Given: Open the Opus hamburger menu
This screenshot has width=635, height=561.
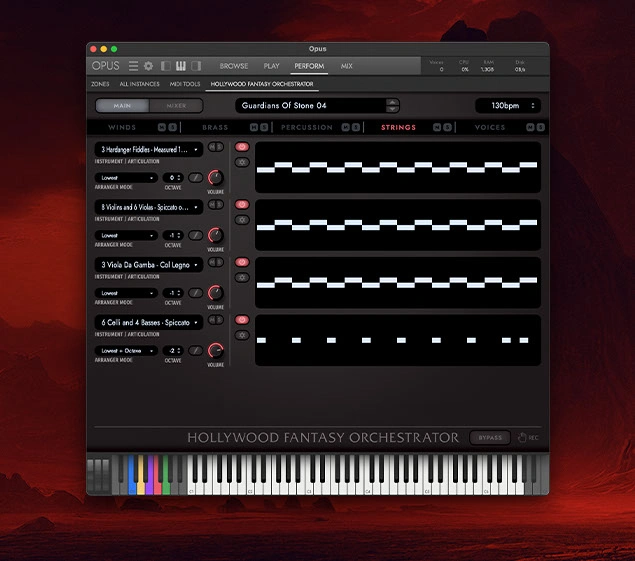Looking at the screenshot, I should click(133, 66).
